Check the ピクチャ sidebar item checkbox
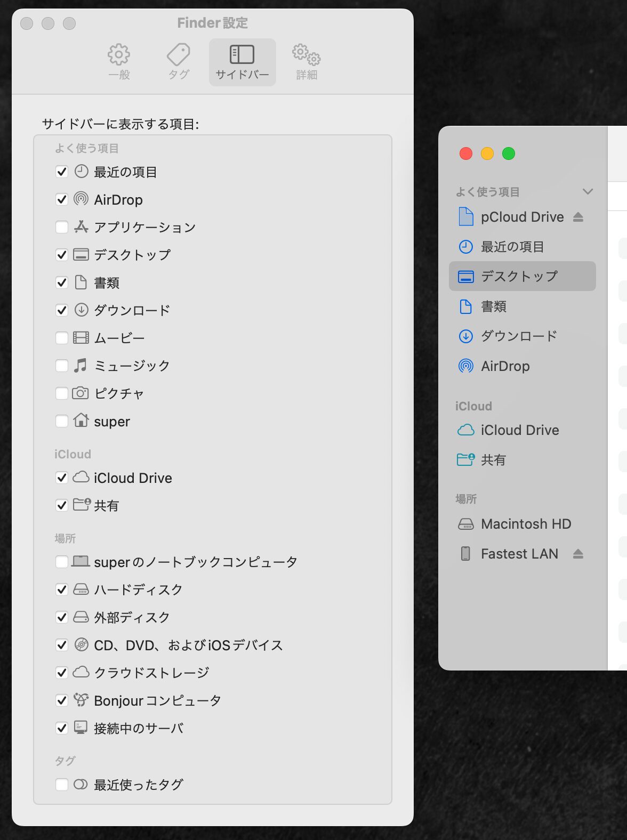The image size is (627, 840). point(62,393)
